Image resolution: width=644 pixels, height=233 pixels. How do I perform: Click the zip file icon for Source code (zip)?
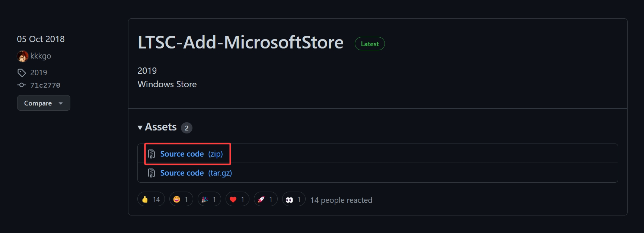coord(152,154)
